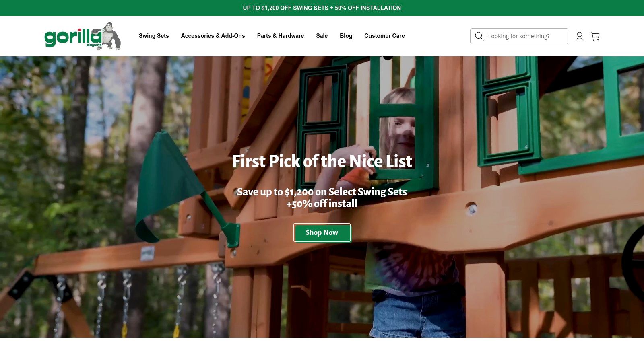Open the shopping cart icon
Screen dimensions: 644x362
595,36
